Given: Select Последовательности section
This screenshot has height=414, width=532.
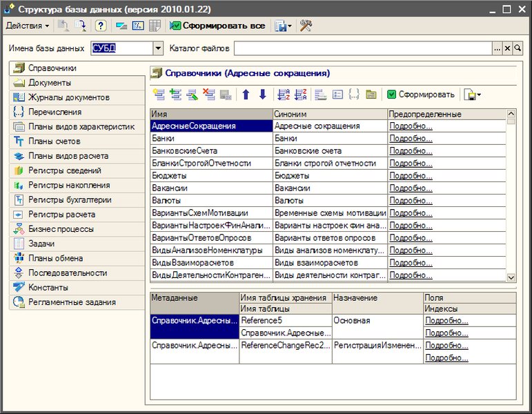Looking at the screenshot, I should pyautogui.click(x=77, y=273).
